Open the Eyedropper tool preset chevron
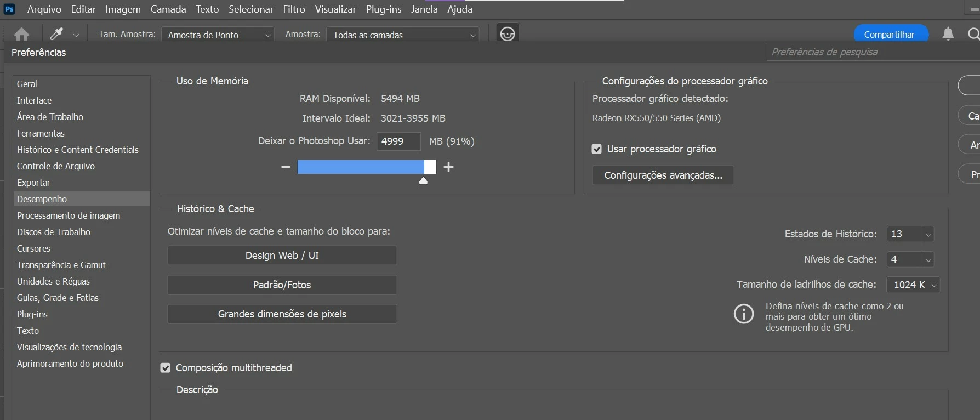 76,35
